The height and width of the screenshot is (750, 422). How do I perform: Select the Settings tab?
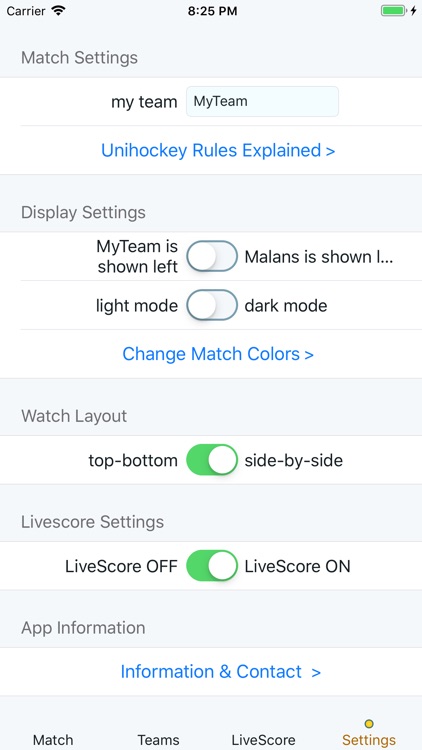tap(369, 739)
